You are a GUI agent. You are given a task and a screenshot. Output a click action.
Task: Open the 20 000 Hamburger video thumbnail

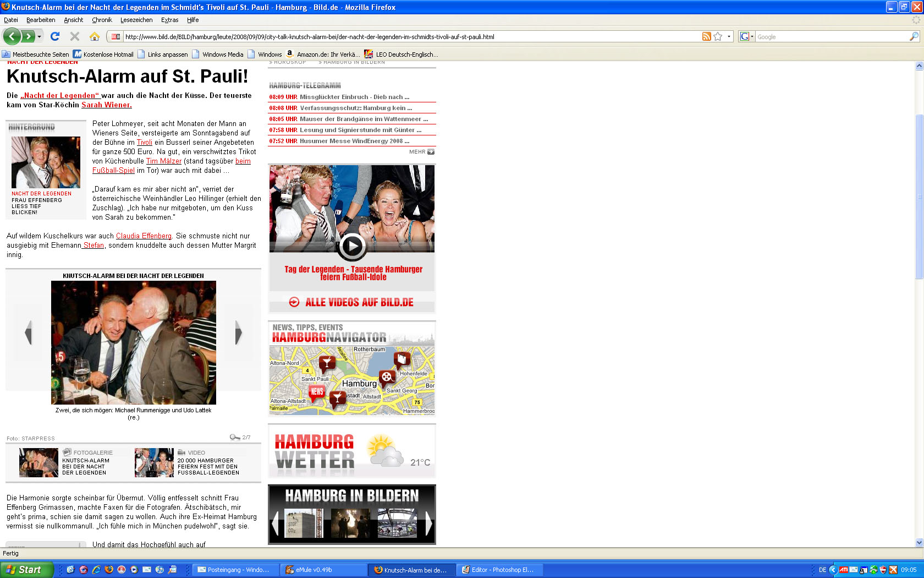click(x=154, y=462)
